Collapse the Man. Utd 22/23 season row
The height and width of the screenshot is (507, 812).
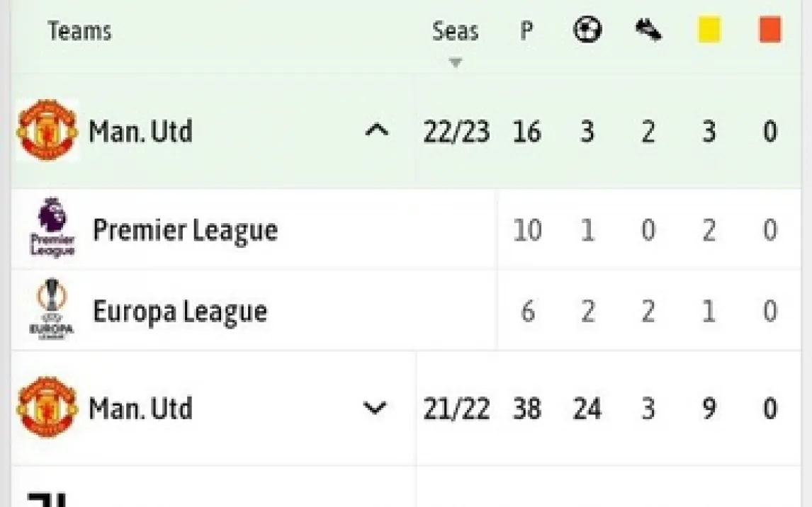[x=376, y=130]
